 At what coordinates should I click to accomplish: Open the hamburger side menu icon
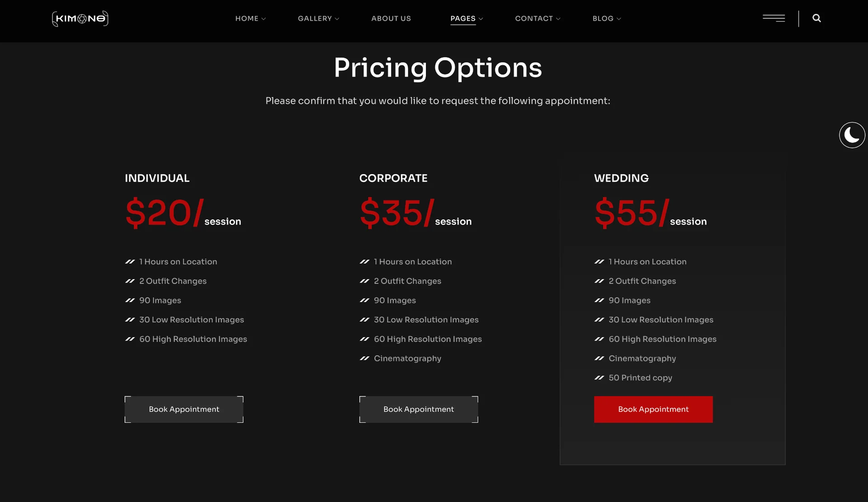[774, 18]
